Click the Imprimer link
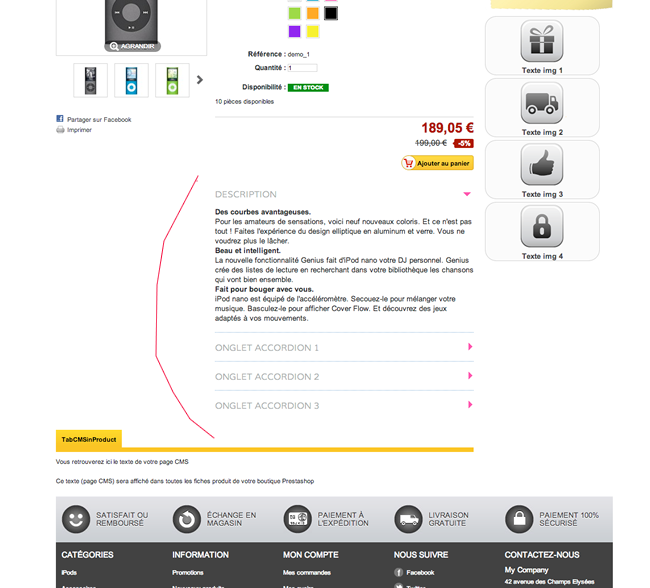The height and width of the screenshot is (588, 650). [x=79, y=130]
